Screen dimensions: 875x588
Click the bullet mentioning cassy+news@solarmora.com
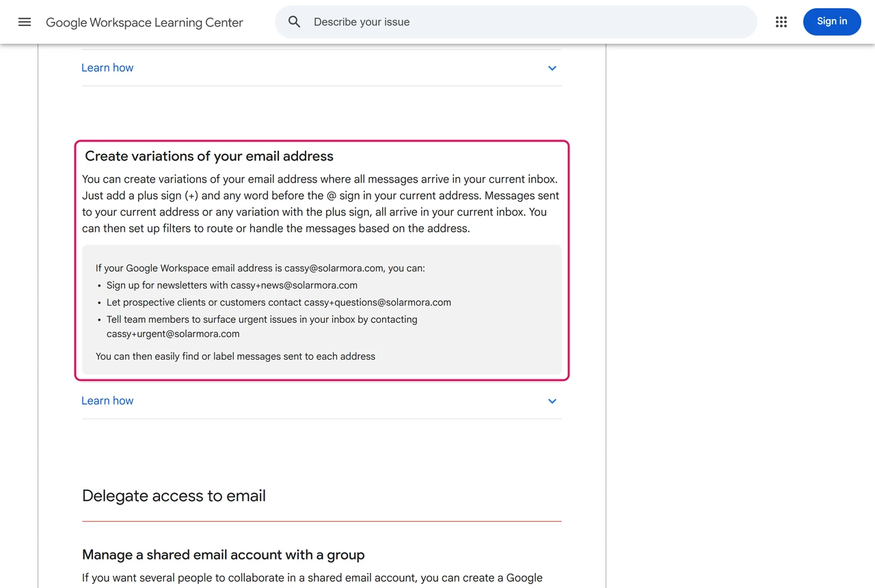click(x=232, y=285)
